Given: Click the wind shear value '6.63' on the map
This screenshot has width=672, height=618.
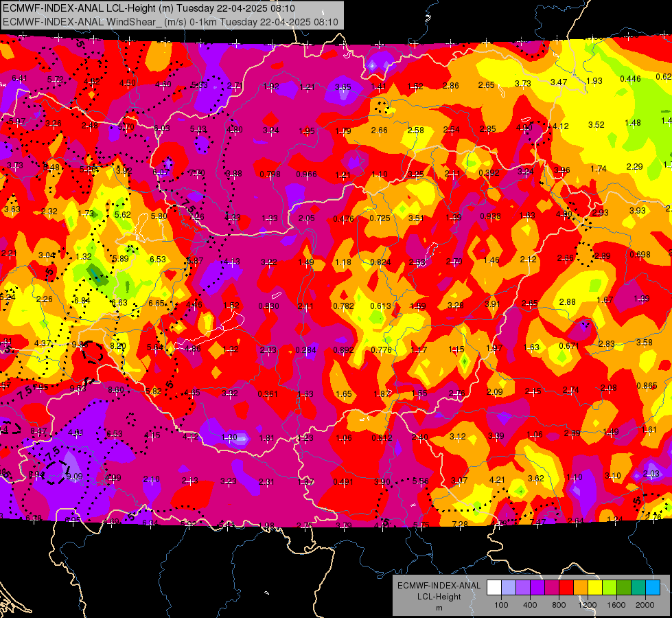Looking at the screenshot, I should (x=119, y=302).
